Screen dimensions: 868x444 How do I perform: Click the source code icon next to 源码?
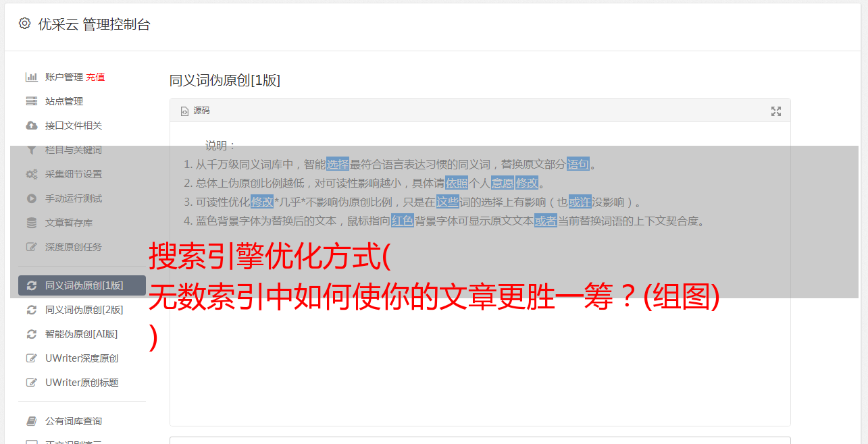point(184,111)
